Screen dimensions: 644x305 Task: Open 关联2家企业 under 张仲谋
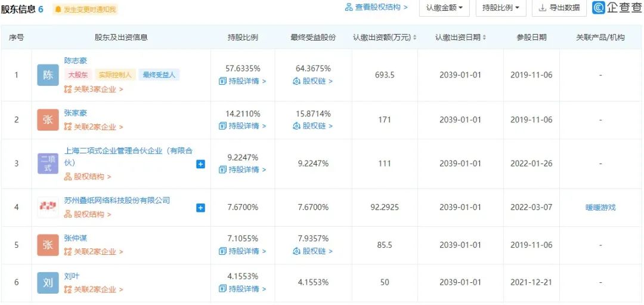coord(94,252)
